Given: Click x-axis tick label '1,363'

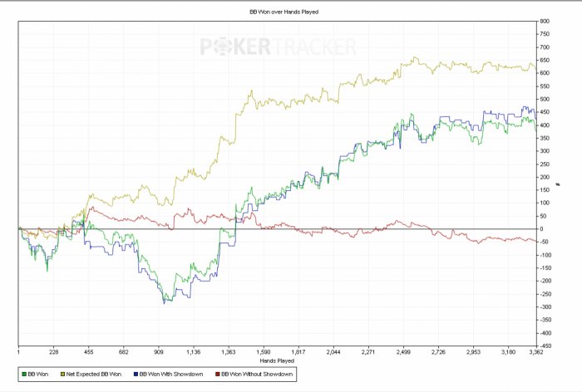Looking at the screenshot, I should tap(229, 352).
